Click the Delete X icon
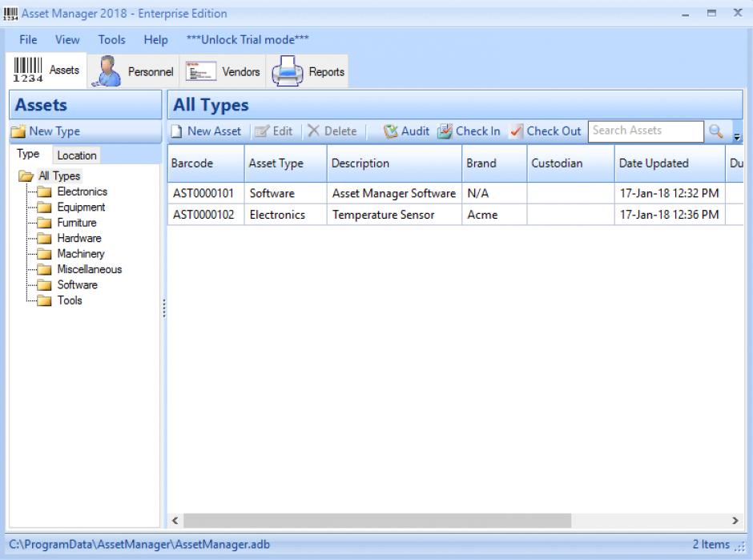 pos(313,131)
